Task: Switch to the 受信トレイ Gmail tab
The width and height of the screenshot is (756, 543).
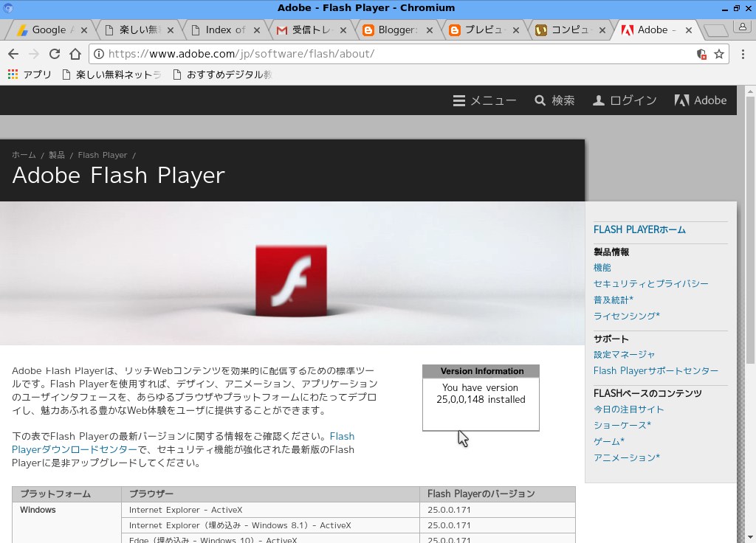Action: [x=311, y=30]
